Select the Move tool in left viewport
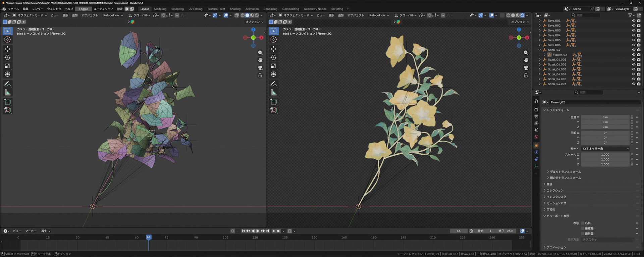This screenshot has width=644, height=257. 7,49
